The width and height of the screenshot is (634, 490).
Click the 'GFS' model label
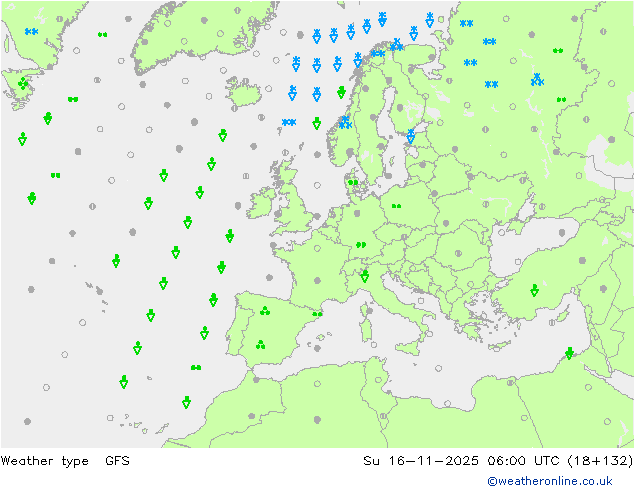(x=117, y=460)
